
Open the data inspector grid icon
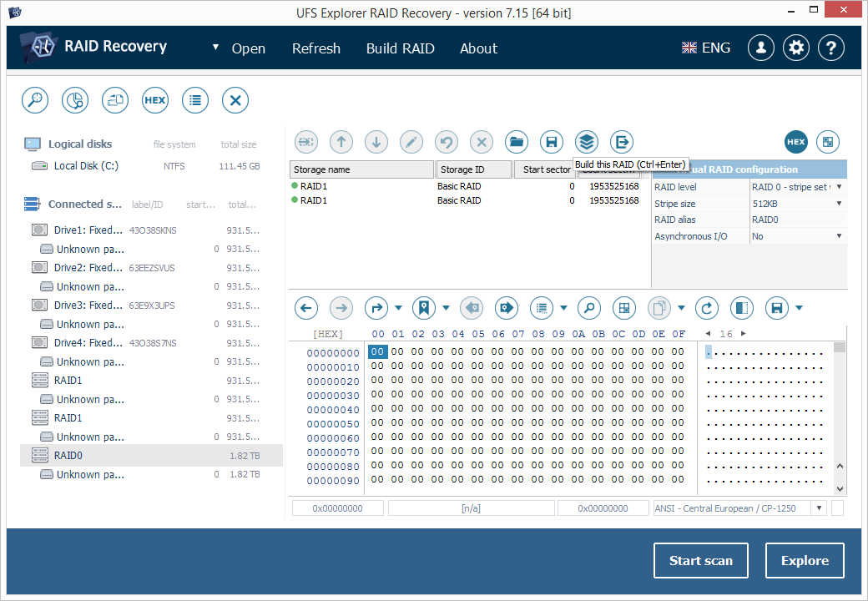(x=624, y=308)
